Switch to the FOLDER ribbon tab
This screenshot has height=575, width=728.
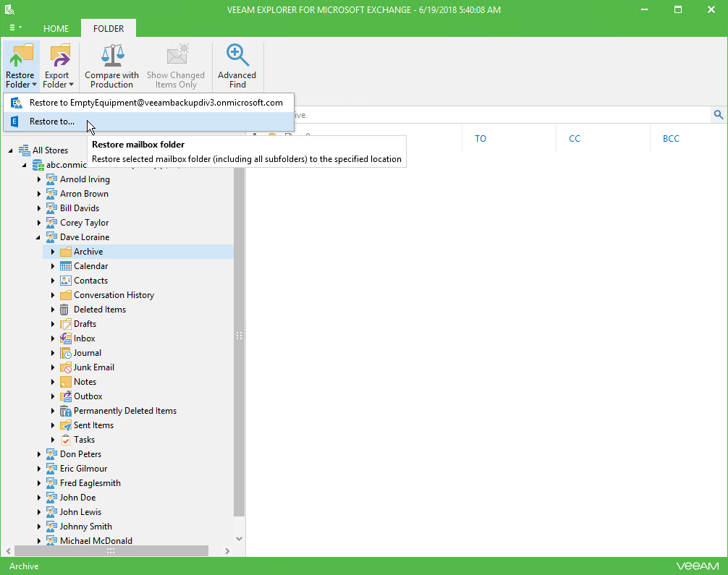[x=109, y=28]
